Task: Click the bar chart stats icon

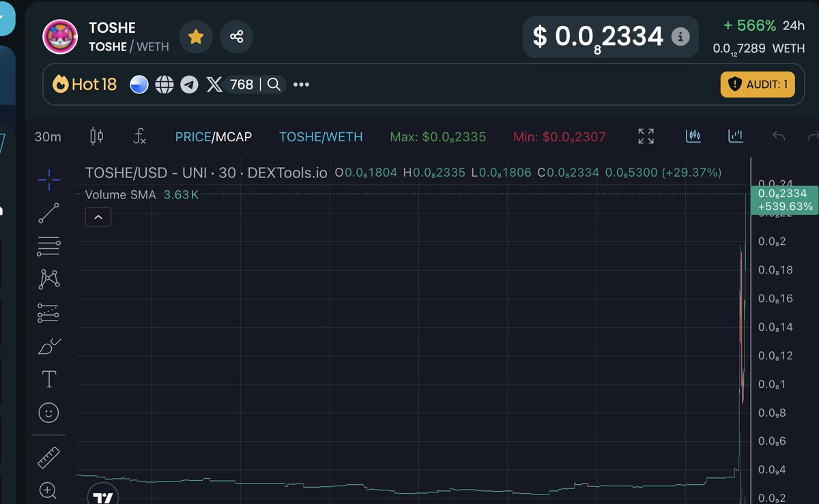Action: pos(735,136)
